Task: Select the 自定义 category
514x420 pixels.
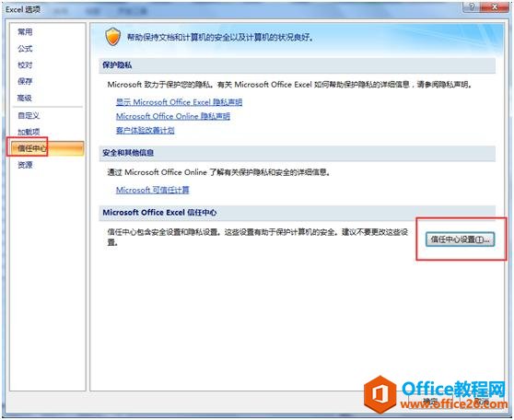Action: (29, 115)
